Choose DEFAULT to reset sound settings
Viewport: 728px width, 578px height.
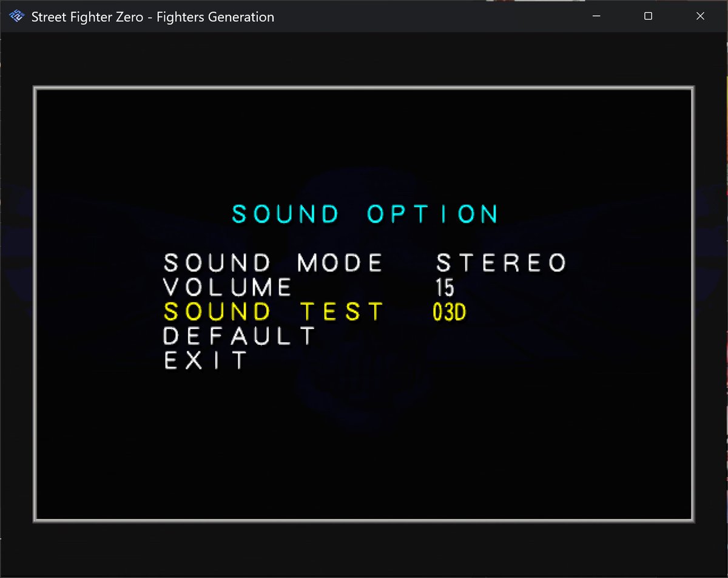click(240, 336)
